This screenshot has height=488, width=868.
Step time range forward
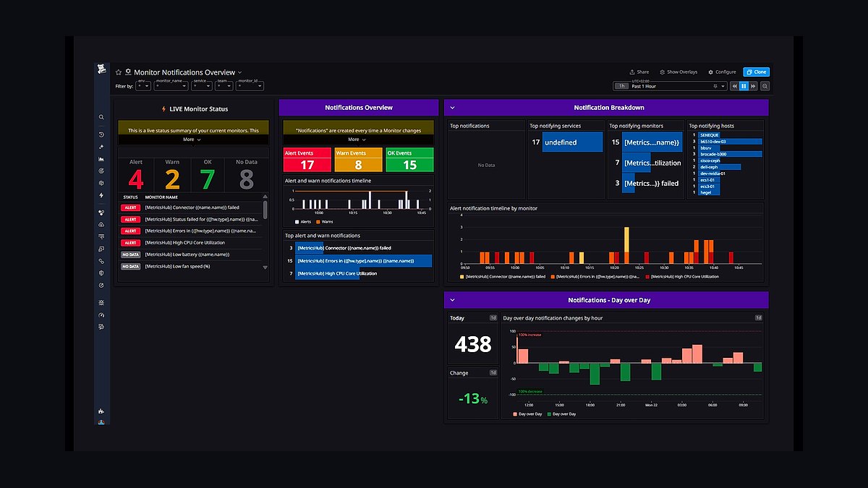(753, 86)
